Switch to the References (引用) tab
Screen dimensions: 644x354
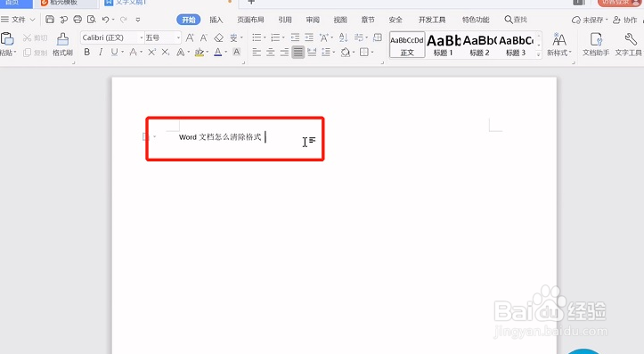point(285,20)
